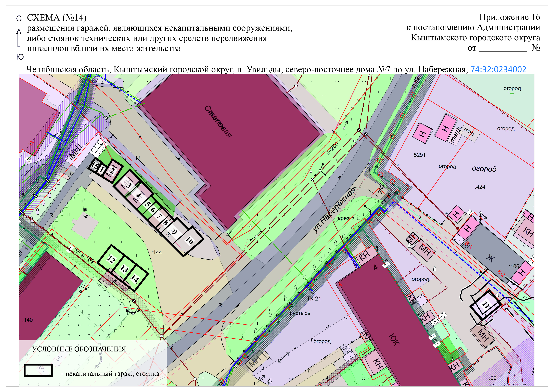Click the north arrow compass symbol
Viewport: 554px width, 392px height.
(x=19, y=38)
